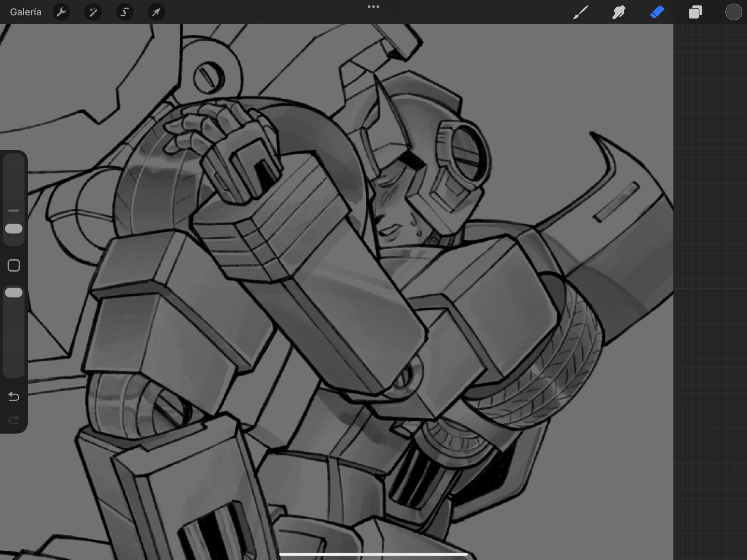Viewport: 747px width, 560px height.
Task: Return to Galería
Action: pos(25,12)
